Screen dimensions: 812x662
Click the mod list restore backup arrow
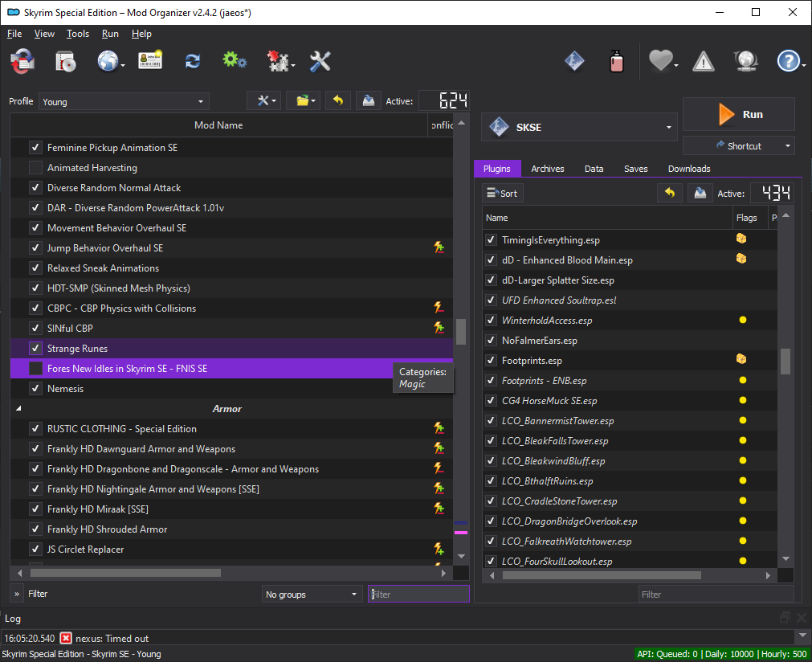tap(338, 100)
